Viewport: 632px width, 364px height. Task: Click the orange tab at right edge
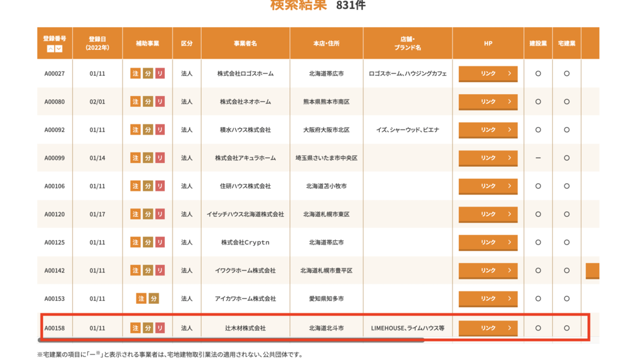point(593,270)
